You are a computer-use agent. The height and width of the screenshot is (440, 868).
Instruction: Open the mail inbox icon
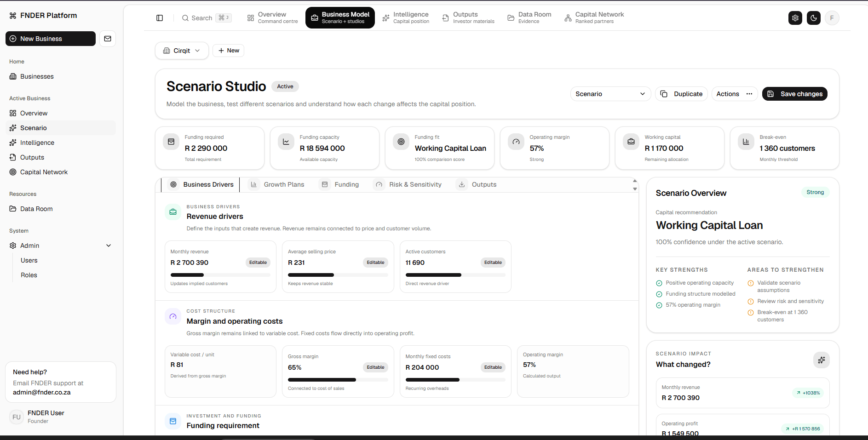pyautogui.click(x=108, y=39)
